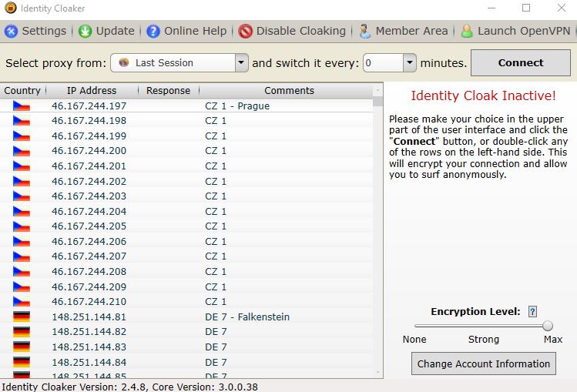577x392 pixels.
Task: Select IP 46.167.244.203 row
Action: [186, 196]
